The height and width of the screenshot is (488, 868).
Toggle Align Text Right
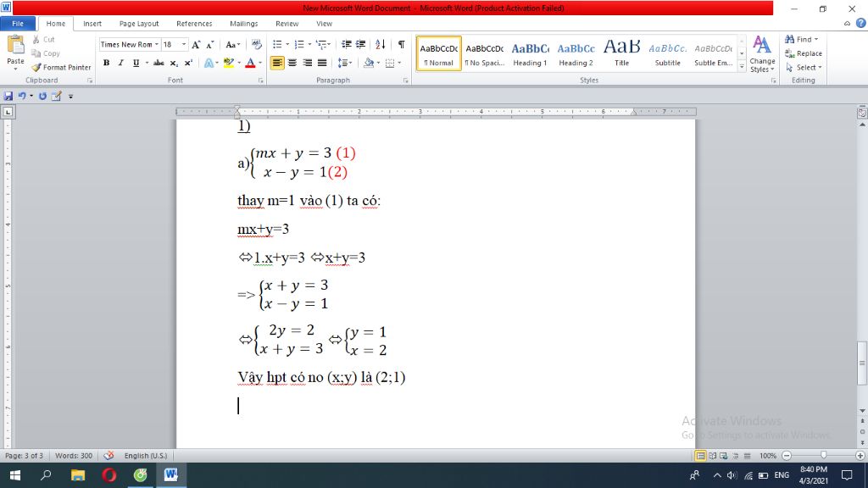click(307, 63)
